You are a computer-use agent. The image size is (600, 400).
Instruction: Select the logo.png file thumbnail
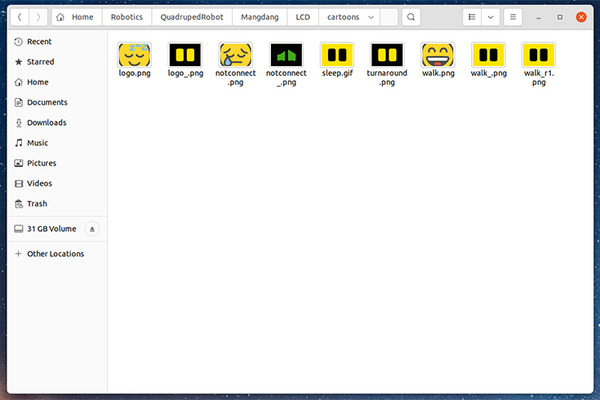point(133,56)
